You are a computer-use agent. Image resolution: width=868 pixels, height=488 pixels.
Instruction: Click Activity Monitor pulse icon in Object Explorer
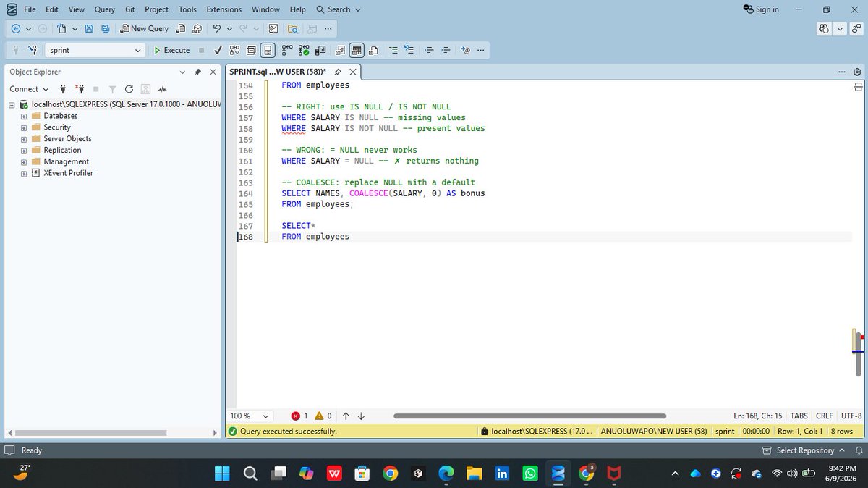162,89
